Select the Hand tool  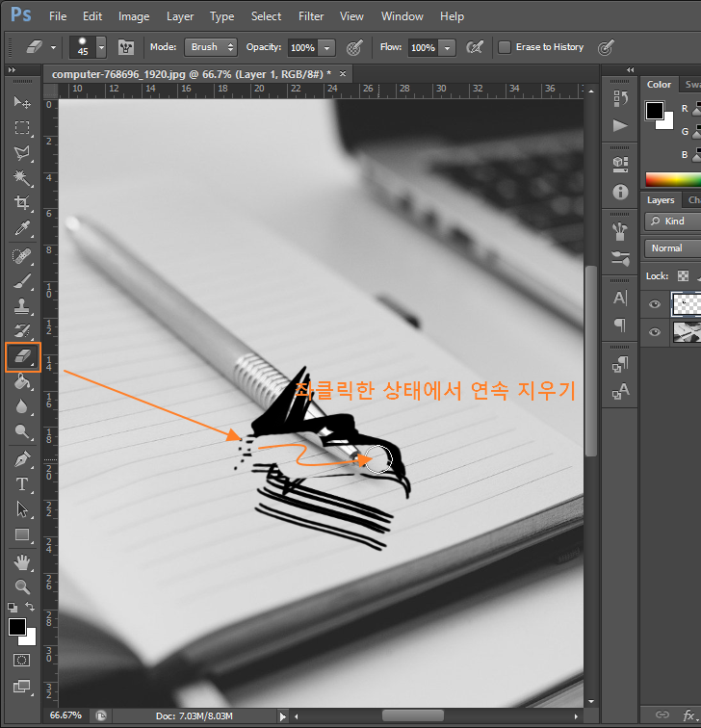[x=22, y=562]
